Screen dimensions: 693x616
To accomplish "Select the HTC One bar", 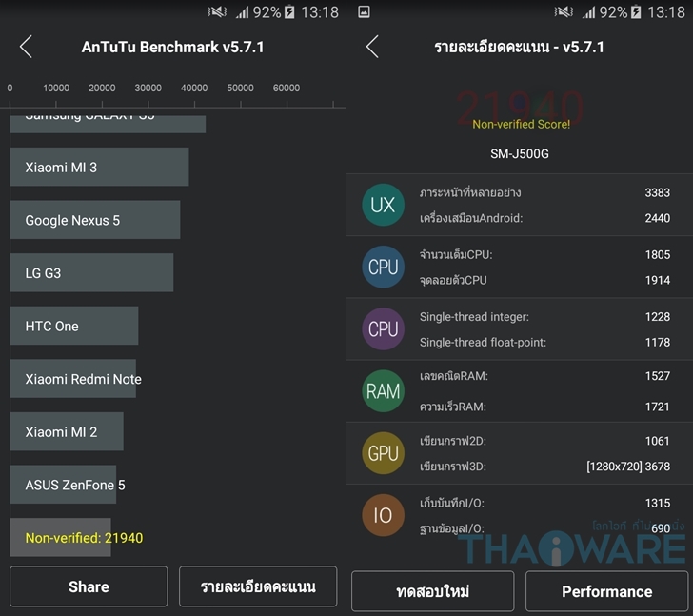I will click(74, 326).
